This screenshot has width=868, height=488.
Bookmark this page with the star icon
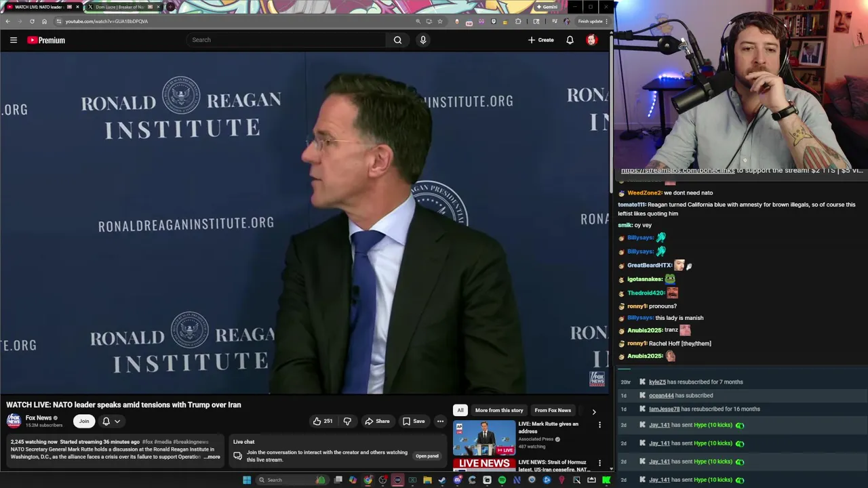click(x=440, y=21)
